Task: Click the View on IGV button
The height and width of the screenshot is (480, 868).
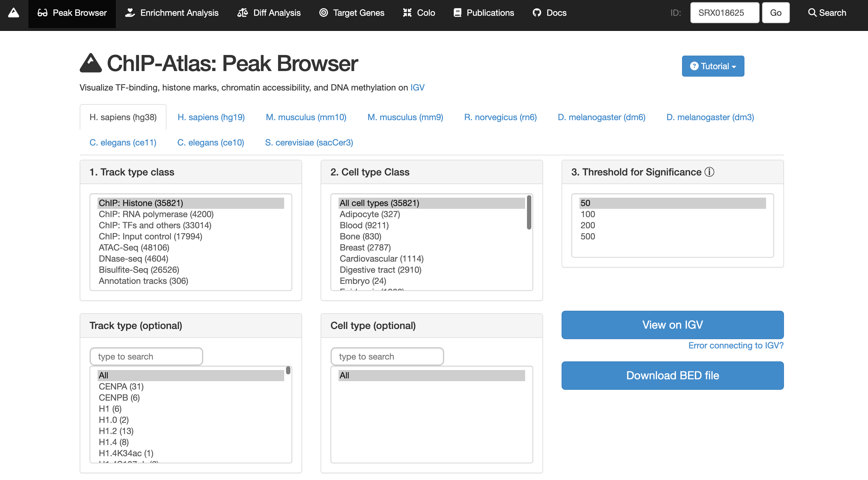Action: point(672,325)
